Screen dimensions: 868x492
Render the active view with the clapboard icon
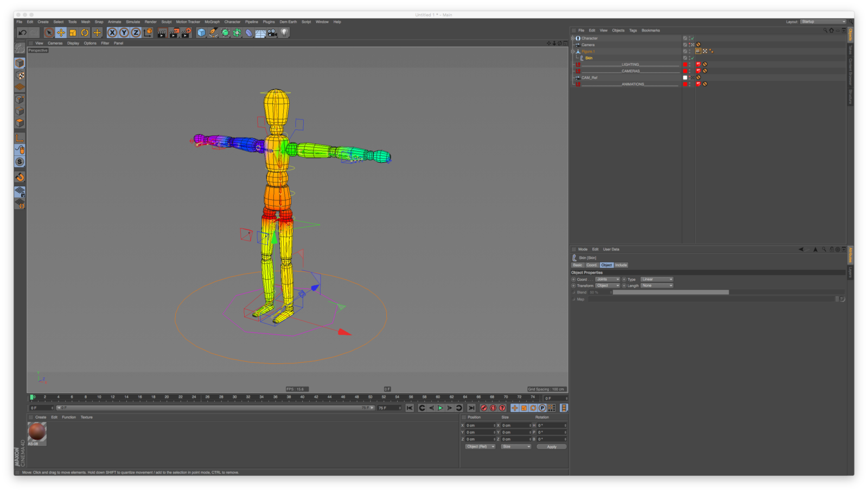pos(162,33)
